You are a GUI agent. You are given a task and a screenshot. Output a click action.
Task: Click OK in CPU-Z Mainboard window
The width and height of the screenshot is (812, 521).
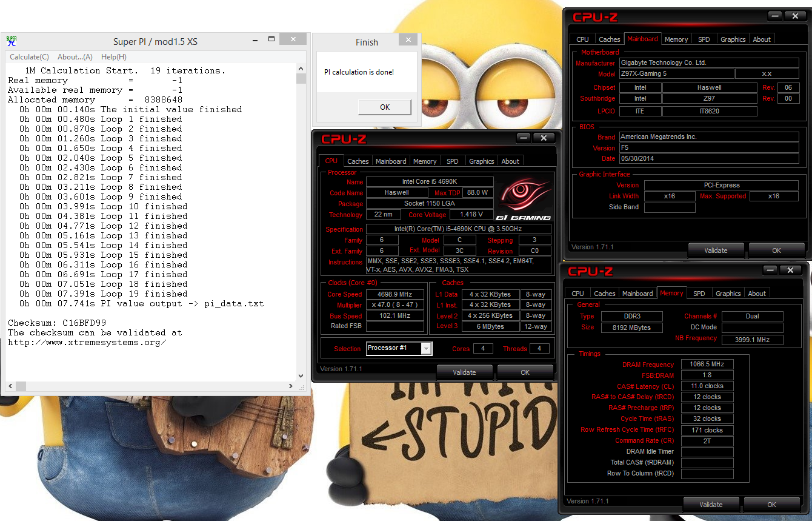pos(777,250)
